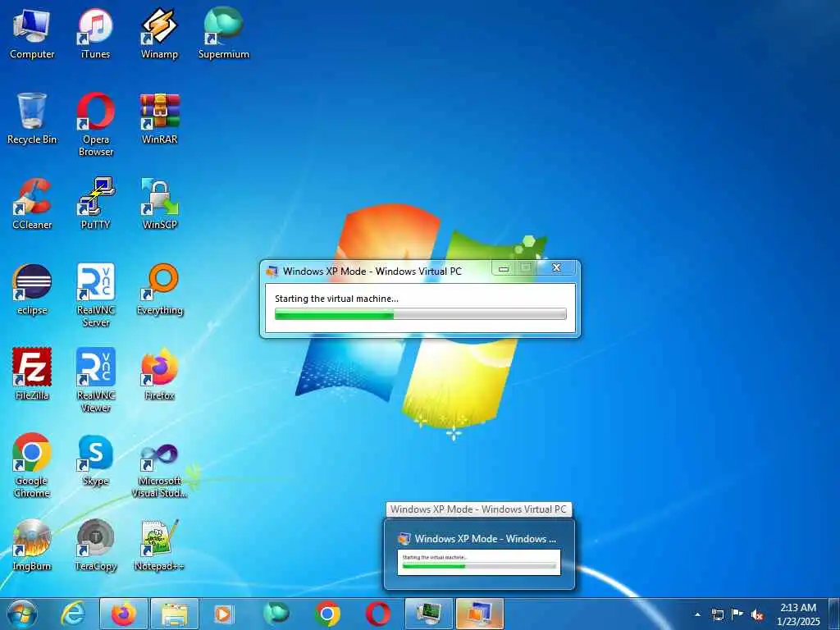840x630 pixels.
Task: Click the muted volume tray icon
Action: click(x=757, y=615)
